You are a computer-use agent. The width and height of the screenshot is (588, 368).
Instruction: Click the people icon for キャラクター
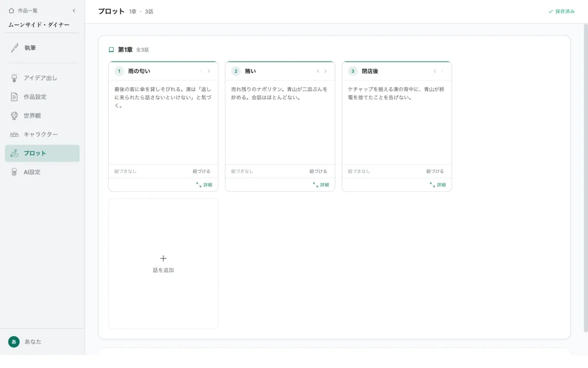[x=15, y=134]
